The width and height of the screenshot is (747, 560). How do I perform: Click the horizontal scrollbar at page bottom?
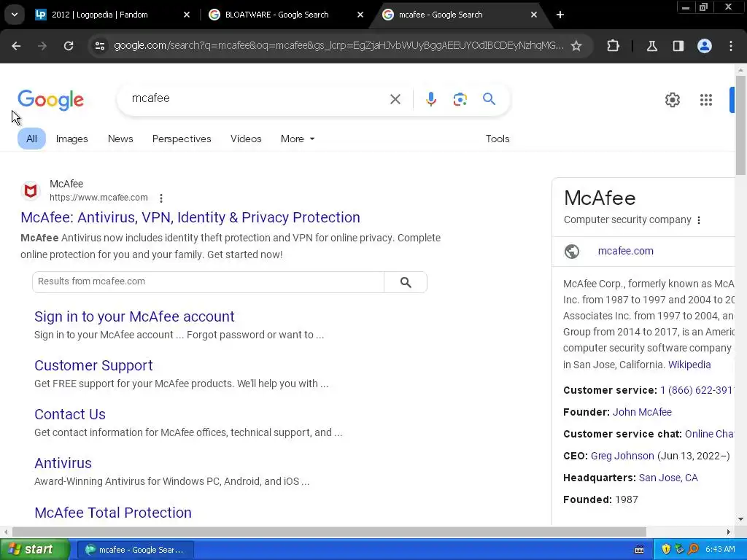(x=329, y=532)
